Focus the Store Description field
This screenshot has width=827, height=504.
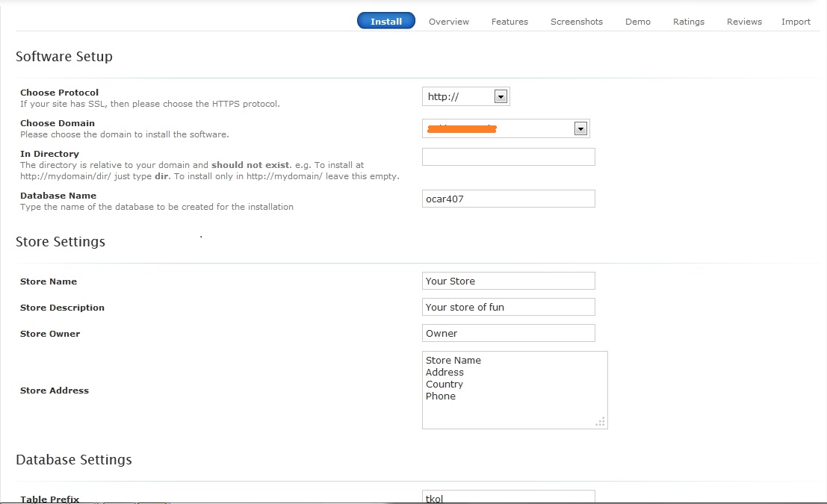[508, 307]
